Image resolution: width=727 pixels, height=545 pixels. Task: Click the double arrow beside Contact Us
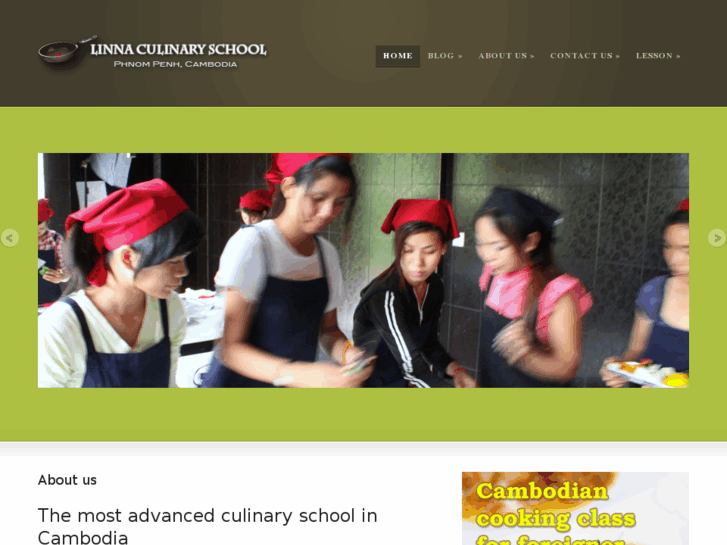618,56
